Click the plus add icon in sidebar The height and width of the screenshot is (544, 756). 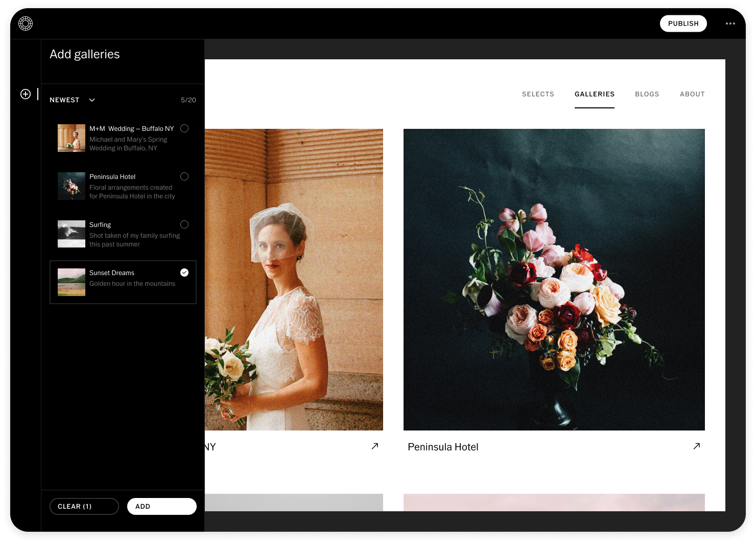coord(26,94)
